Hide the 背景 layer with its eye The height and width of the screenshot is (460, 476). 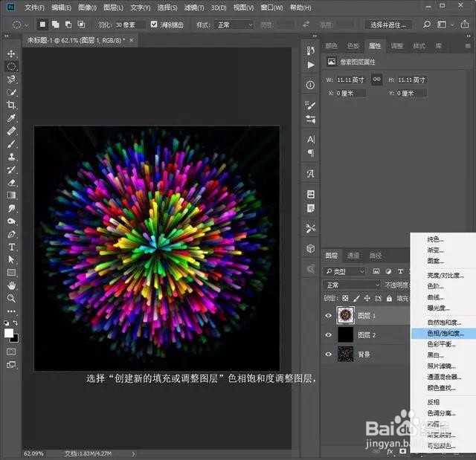coord(328,354)
